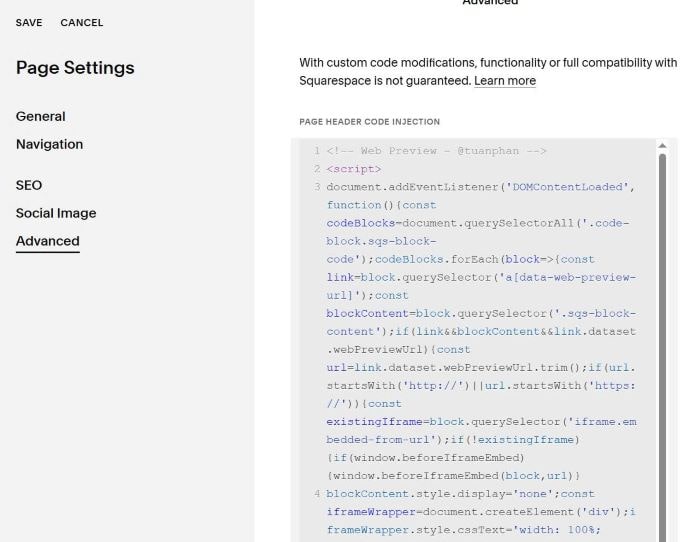This screenshot has width=700, height=542.
Task: Select the Social Image tab
Action: pyautogui.click(x=56, y=213)
